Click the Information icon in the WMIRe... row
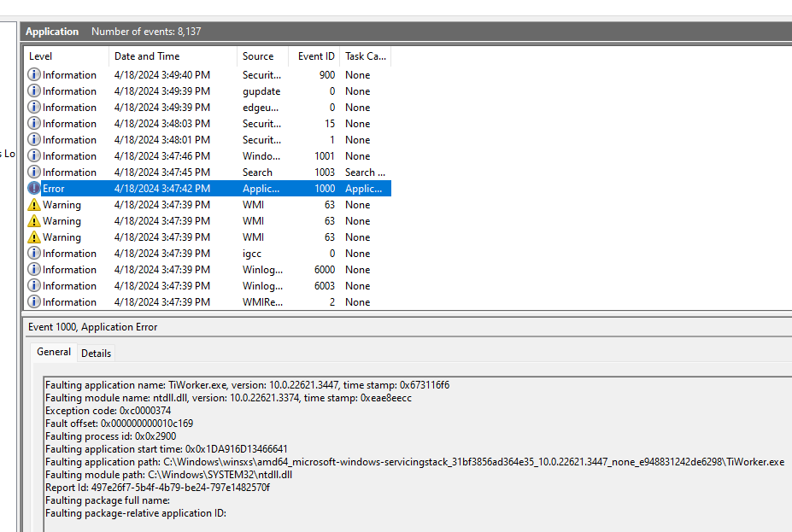The width and height of the screenshot is (792, 532). pos(34,301)
